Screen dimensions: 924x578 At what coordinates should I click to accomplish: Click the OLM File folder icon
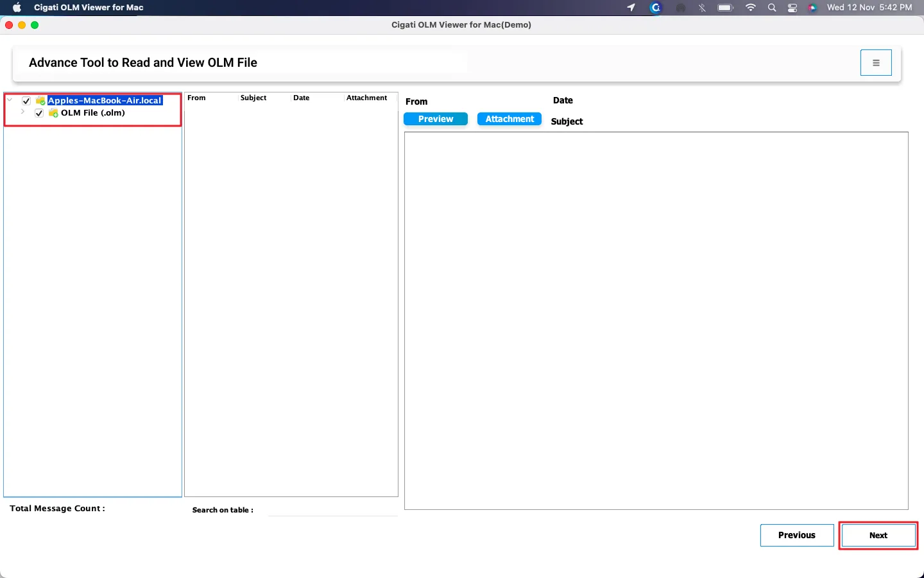53,113
